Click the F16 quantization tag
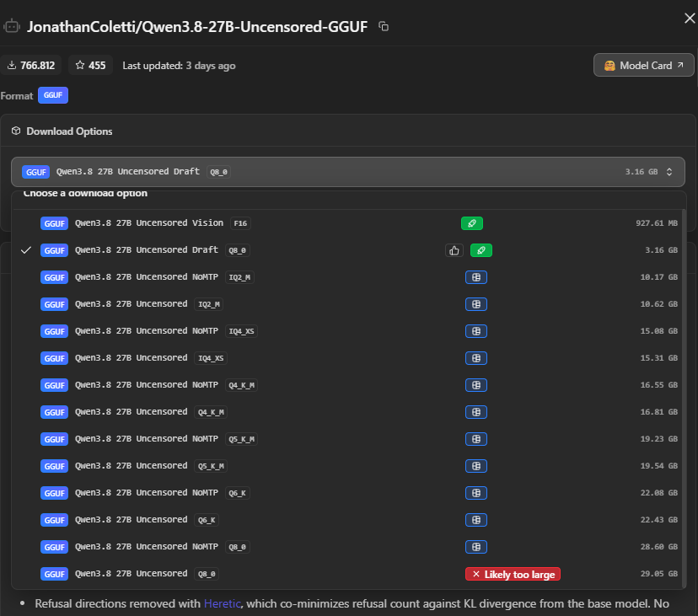 240,223
